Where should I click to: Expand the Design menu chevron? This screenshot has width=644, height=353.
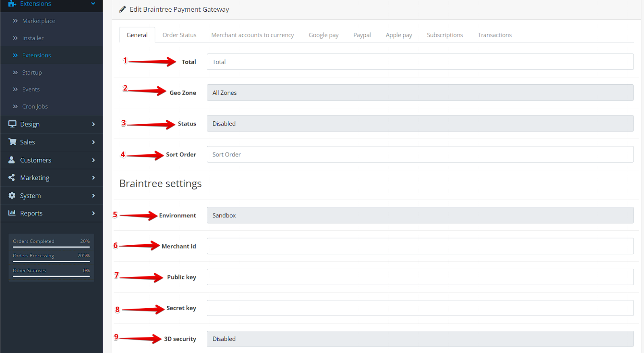[x=93, y=124]
